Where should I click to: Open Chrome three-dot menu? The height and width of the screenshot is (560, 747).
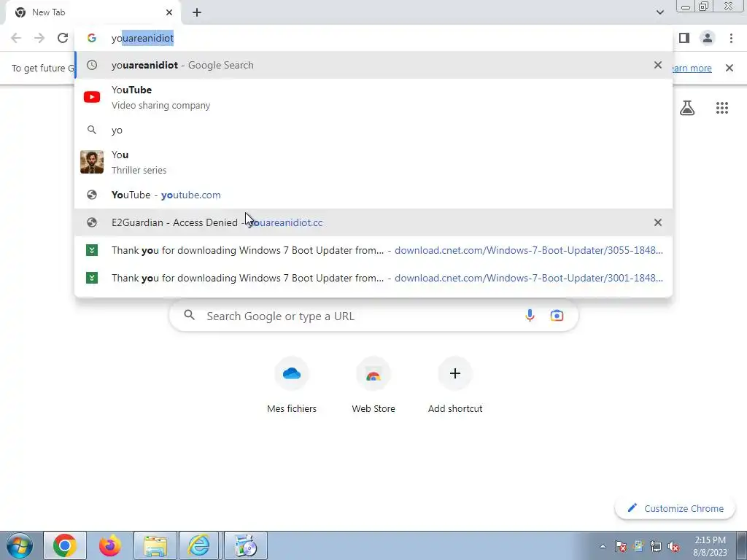(x=731, y=38)
